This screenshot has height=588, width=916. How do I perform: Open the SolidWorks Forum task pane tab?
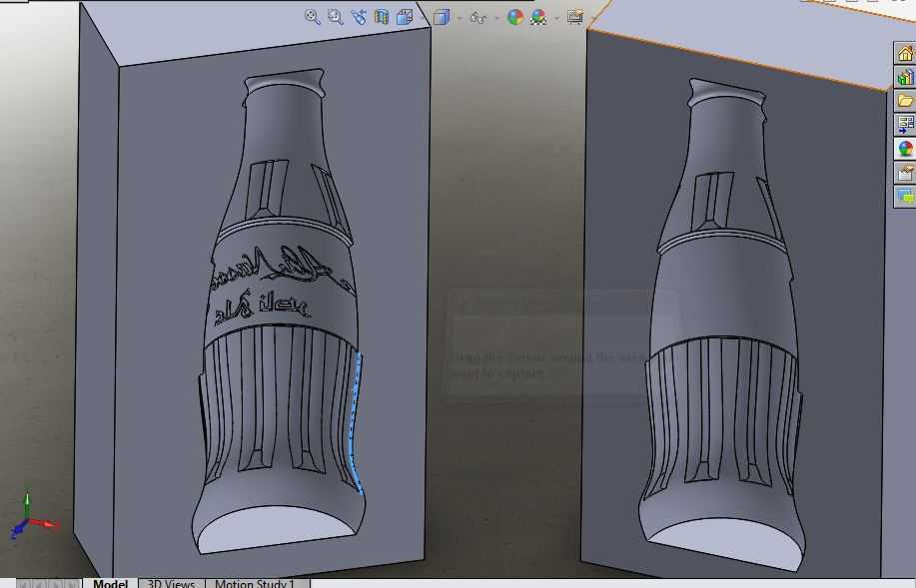[905, 197]
